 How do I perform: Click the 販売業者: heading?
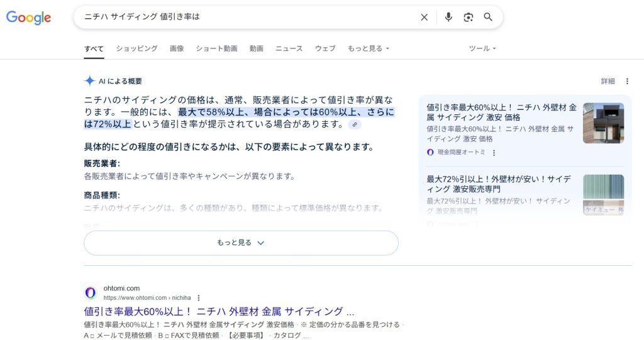(x=102, y=163)
